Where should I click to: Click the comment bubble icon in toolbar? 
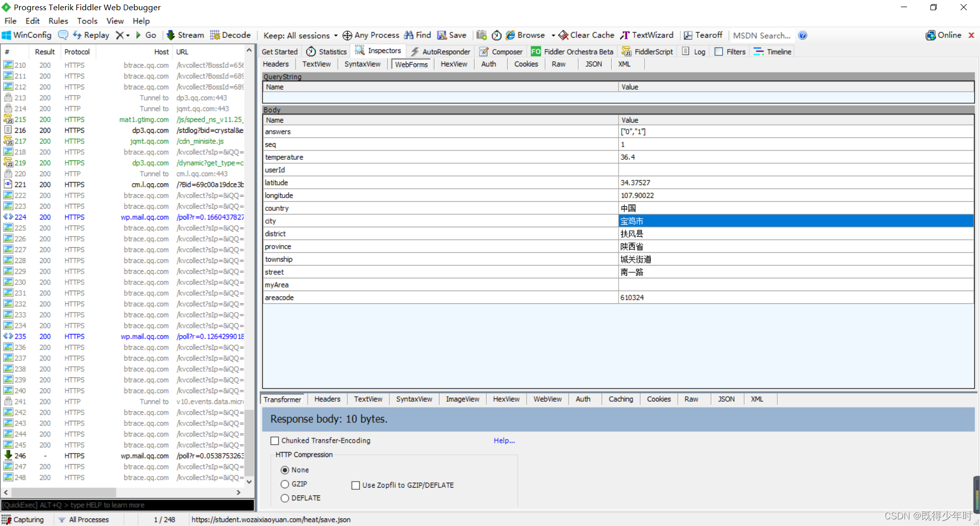click(63, 35)
